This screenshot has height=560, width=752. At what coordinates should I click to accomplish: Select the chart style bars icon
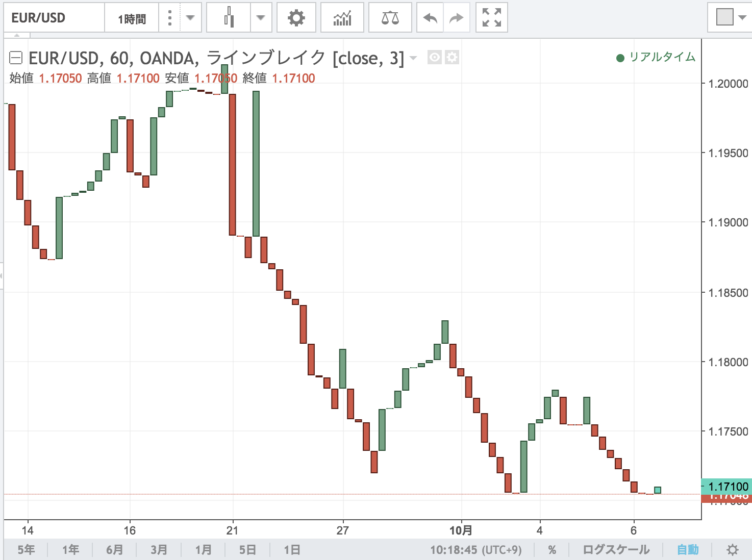[x=229, y=18]
